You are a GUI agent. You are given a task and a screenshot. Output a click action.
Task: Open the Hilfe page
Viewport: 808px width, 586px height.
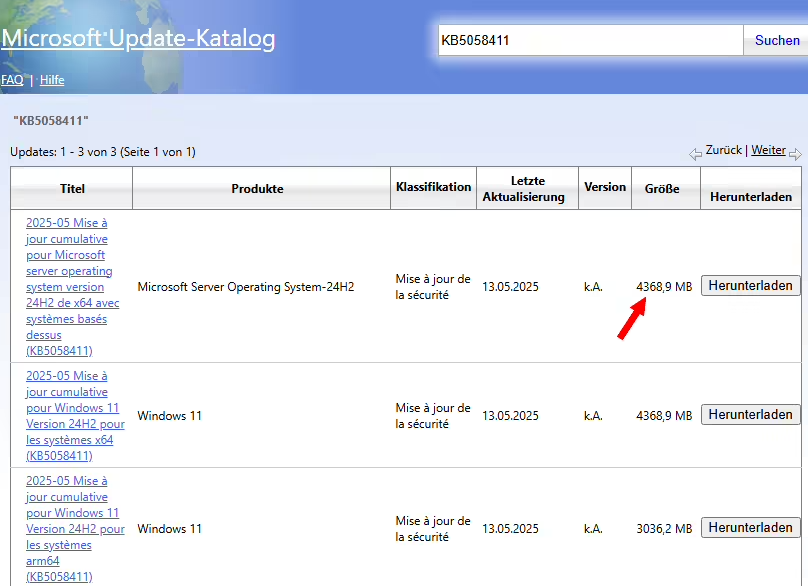click(x=51, y=80)
